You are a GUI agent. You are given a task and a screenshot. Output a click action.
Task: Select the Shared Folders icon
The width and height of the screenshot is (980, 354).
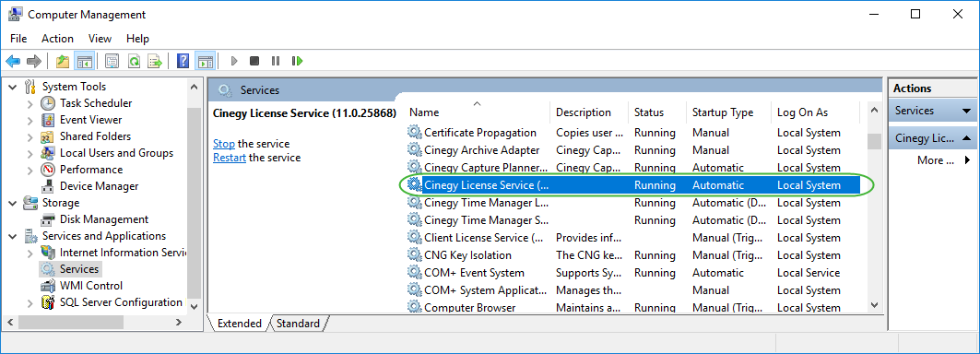click(x=48, y=136)
